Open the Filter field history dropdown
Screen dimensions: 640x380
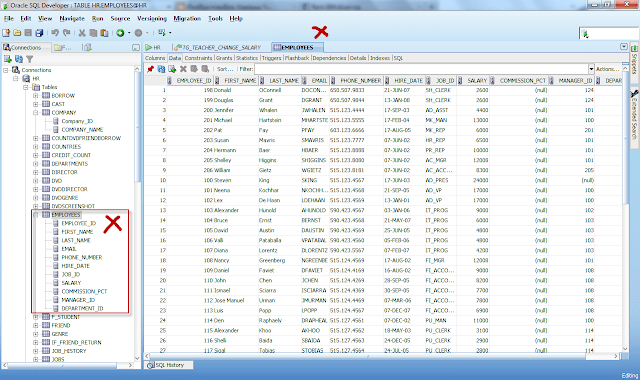pos(591,69)
